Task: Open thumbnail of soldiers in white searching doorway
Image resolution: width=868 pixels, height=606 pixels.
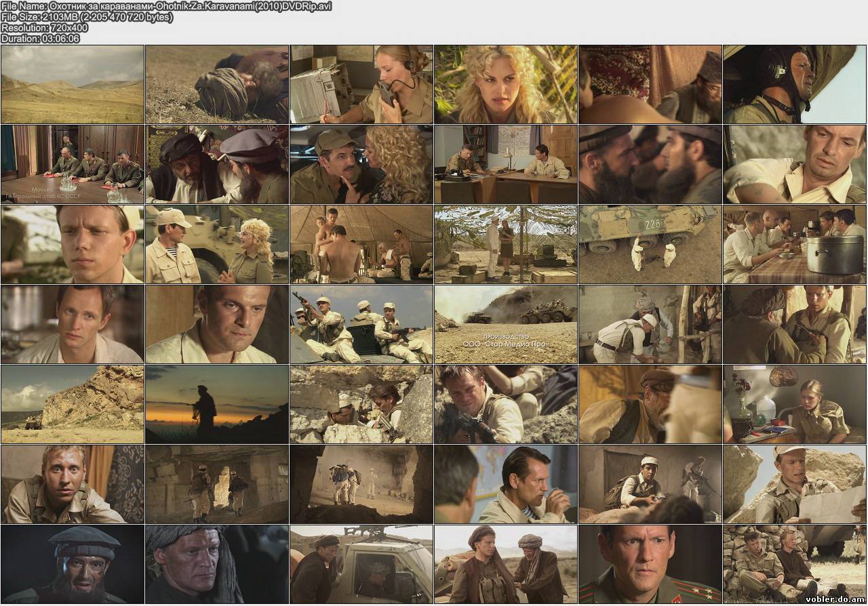Action: pyautogui.click(x=650, y=325)
